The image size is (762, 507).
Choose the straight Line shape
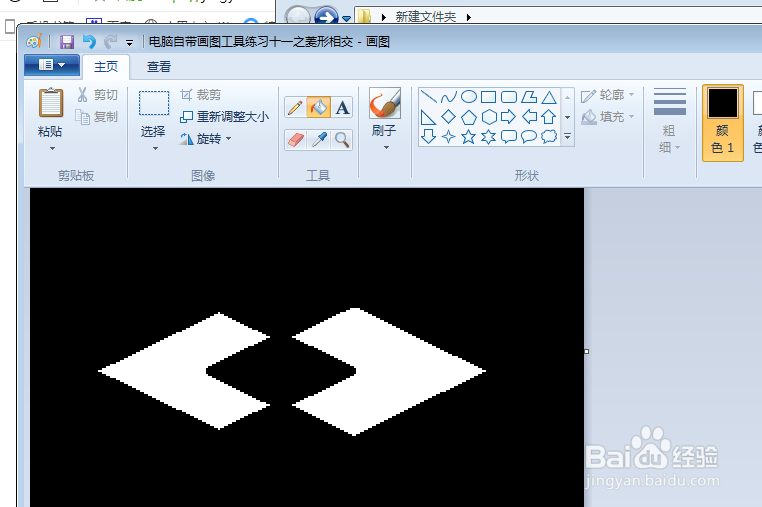428,97
